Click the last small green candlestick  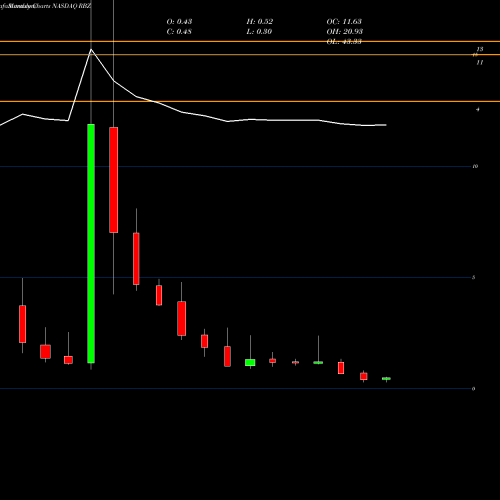(386, 379)
